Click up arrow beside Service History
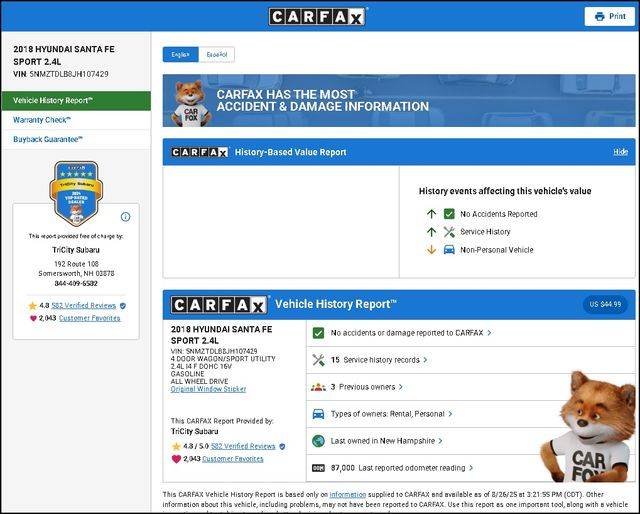This screenshot has height=514, width=640. [x=431, y=232]
